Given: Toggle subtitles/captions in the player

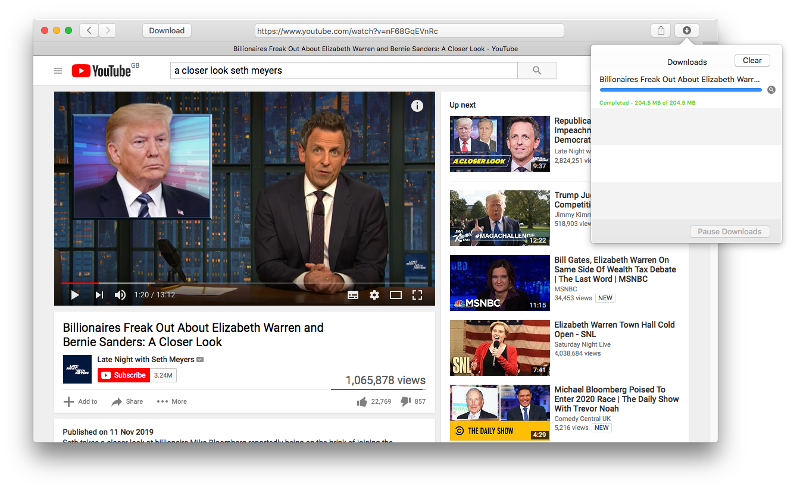Looking at the screenshot, I should [x=353, y=295].
